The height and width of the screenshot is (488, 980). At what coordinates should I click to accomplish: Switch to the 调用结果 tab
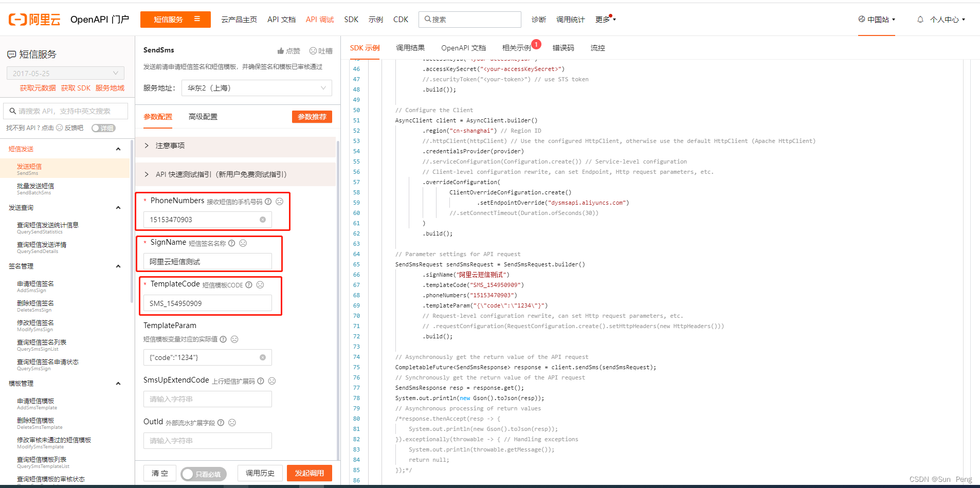coord(410,48)
